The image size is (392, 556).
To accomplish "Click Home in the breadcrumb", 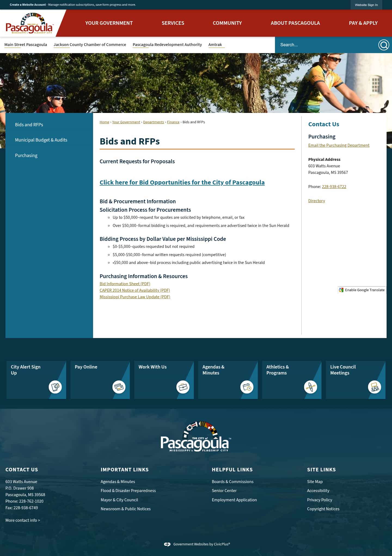I will point(104,122).
